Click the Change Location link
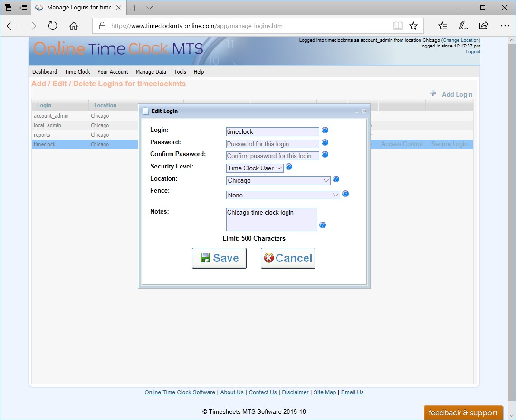The width and height of the screenshot is (516, 420). 460,40
